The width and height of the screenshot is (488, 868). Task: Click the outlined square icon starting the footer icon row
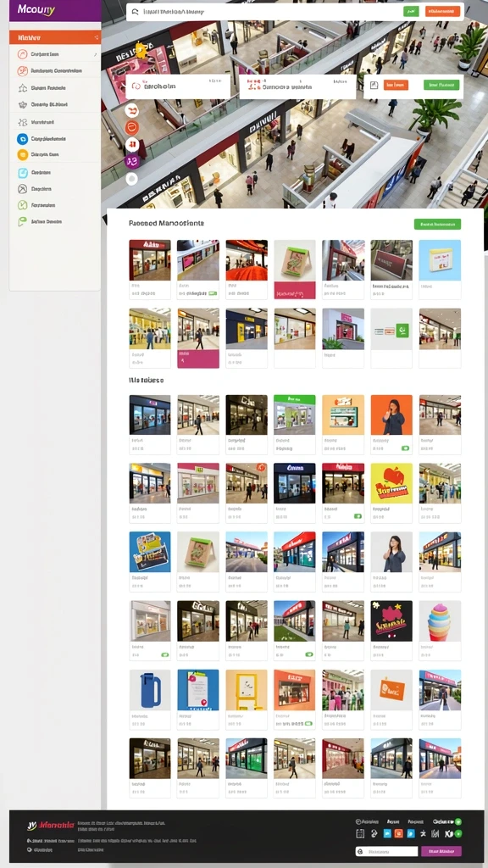coord(360,834)
